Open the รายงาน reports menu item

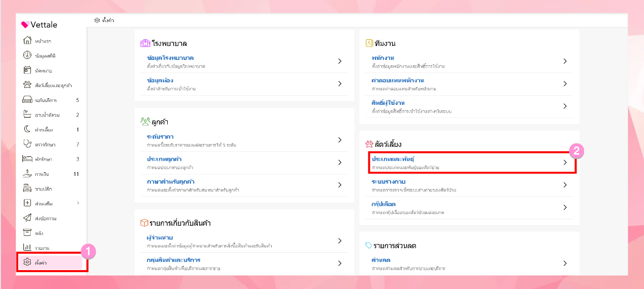pos(42,248)
